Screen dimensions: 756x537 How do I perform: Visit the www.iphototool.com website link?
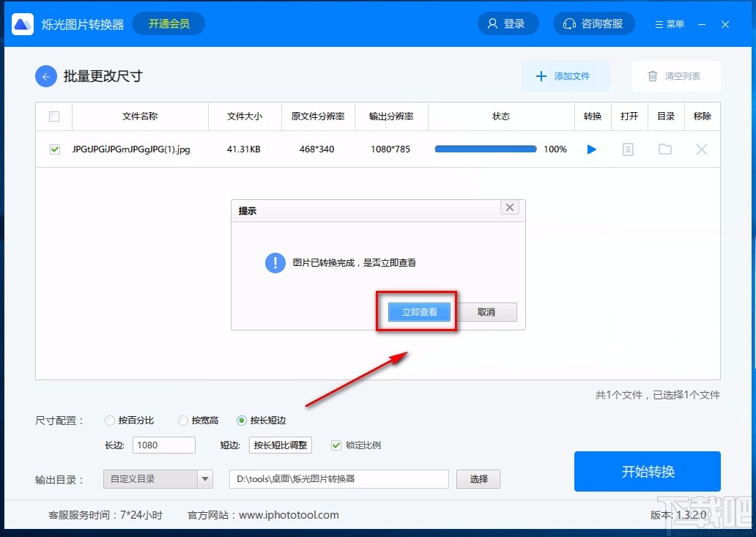289,515
